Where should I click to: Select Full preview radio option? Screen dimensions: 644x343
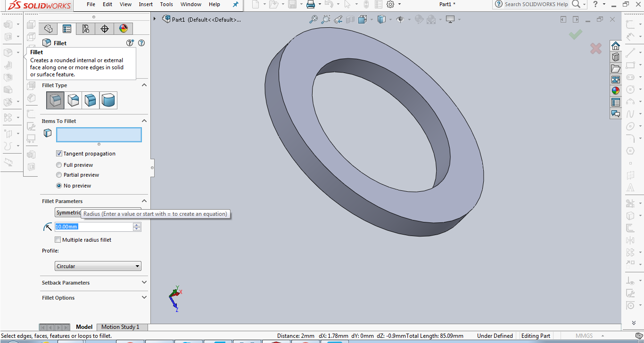(x=59, y=165)
